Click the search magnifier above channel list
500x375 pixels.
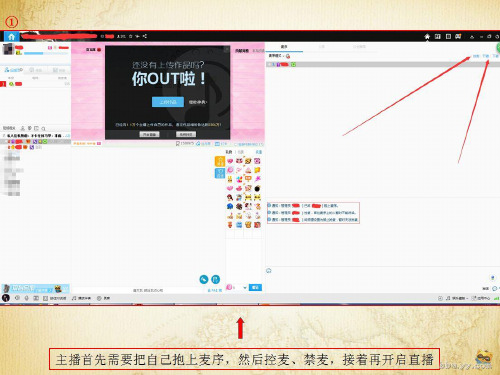[x=43, y=128]
